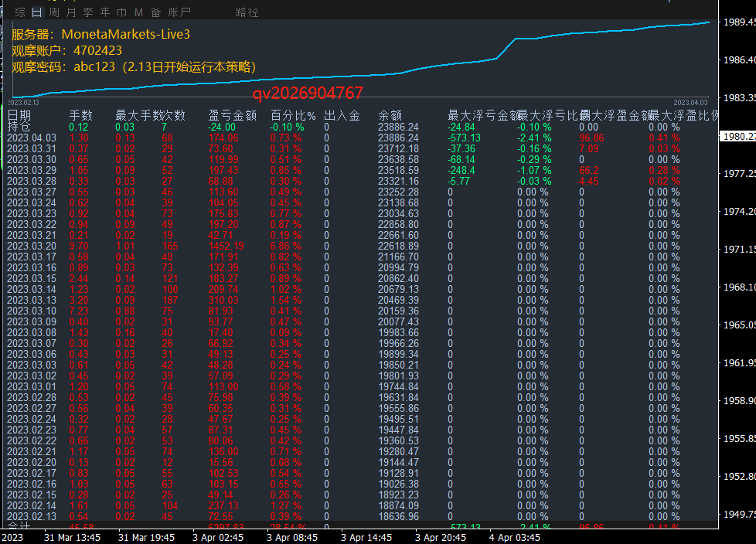This screenshot has height=544, width=756.
Task: Click the 1.01 max lots value
Action: [125, 246]
